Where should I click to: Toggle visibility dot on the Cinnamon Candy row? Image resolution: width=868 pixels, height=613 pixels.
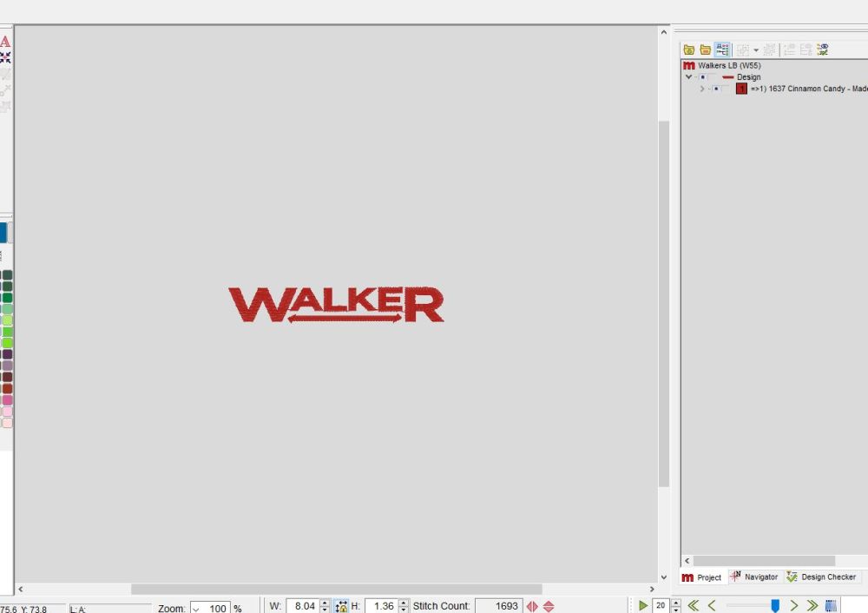point(716,89)
